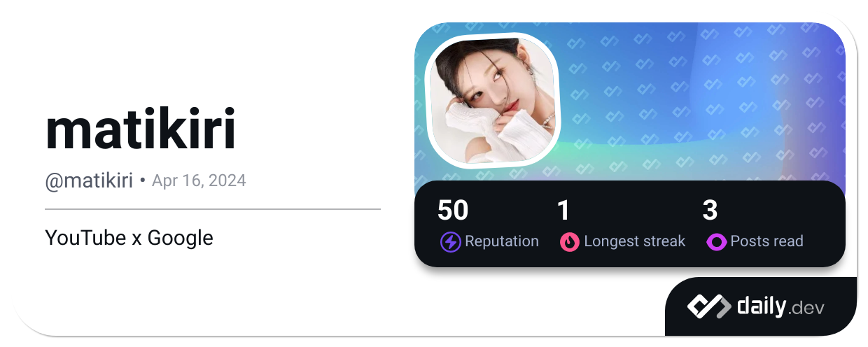
Task: Click the longest streak value 1
Action: pos(563,211)
